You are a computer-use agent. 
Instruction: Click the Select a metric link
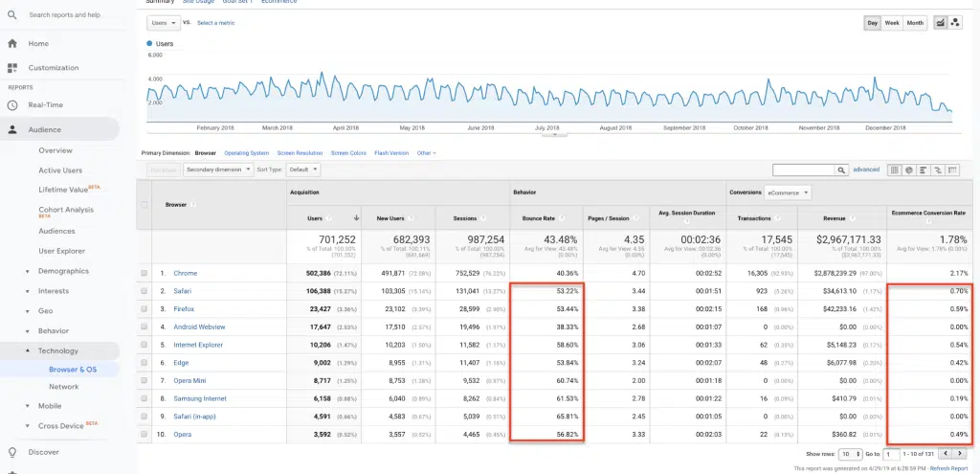point(216,23)
